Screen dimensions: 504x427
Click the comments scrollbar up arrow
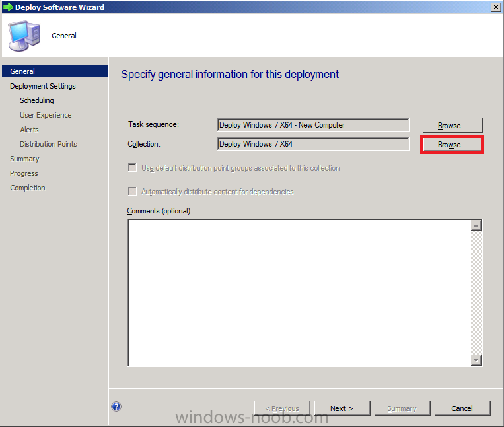(x=476, y=225)
